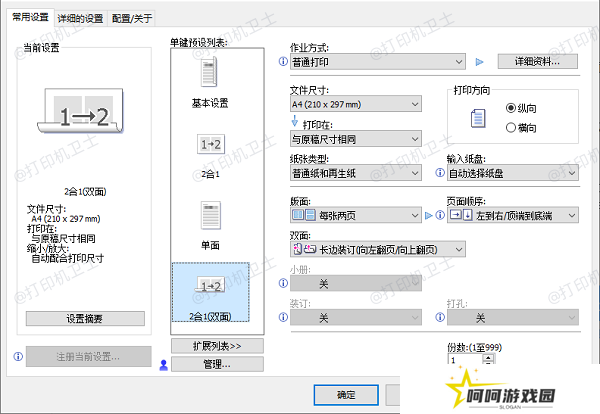Viewport: 600px width, 414px height.
Task: Increase copies with the up spinner arrow
Action: (x=488, y=358)
